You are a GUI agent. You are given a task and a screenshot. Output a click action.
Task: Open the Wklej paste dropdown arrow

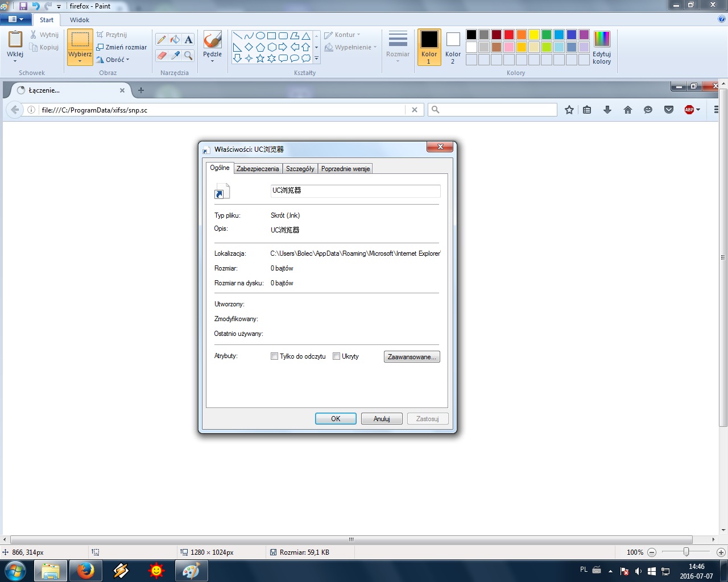pos(15,60)
